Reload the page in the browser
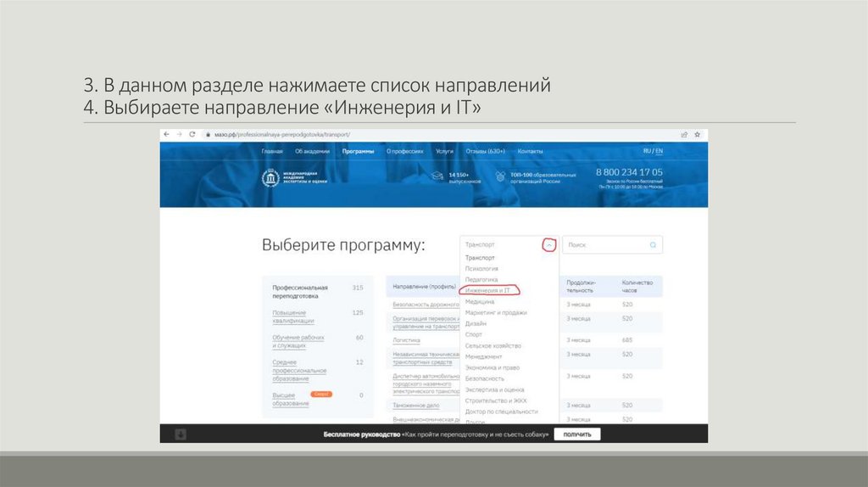 (x=192, y=135)
